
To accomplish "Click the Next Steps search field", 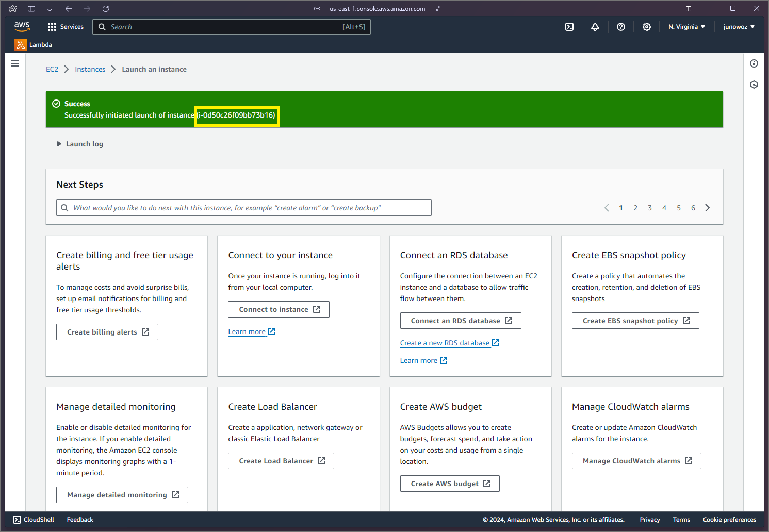I will click(244, 208).
